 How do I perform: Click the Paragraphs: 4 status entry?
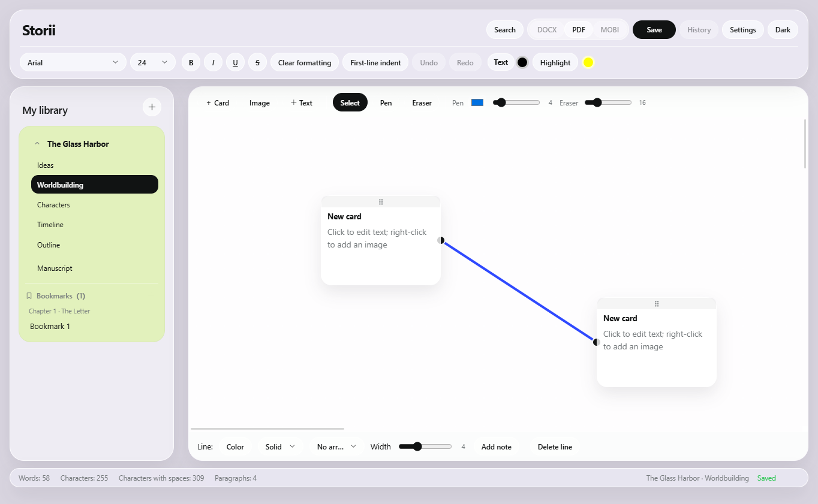[x=236, y=478]
